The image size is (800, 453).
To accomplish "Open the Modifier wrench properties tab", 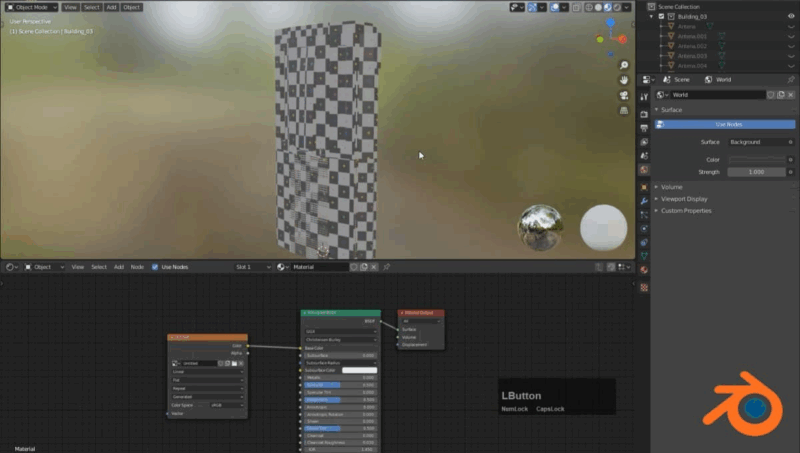I will click(x=644, y=200).
